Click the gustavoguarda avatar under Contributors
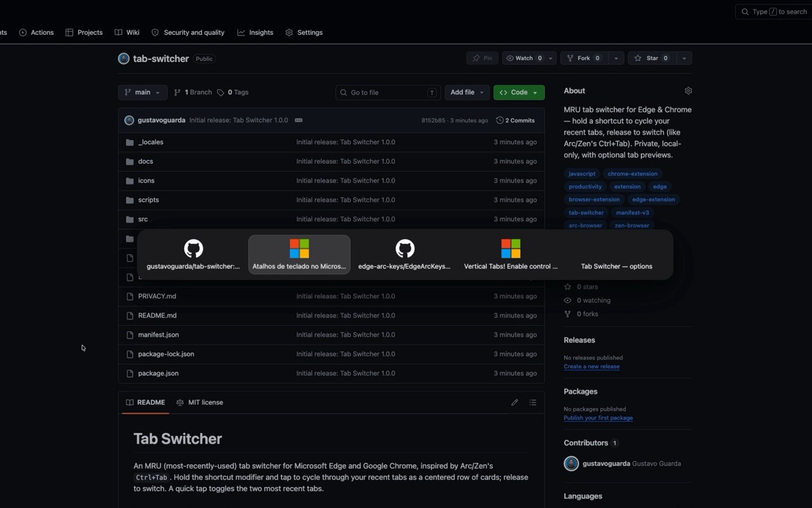Image resolution: width=812 pixels, height=508 pixels. click(x=571, y=464)
